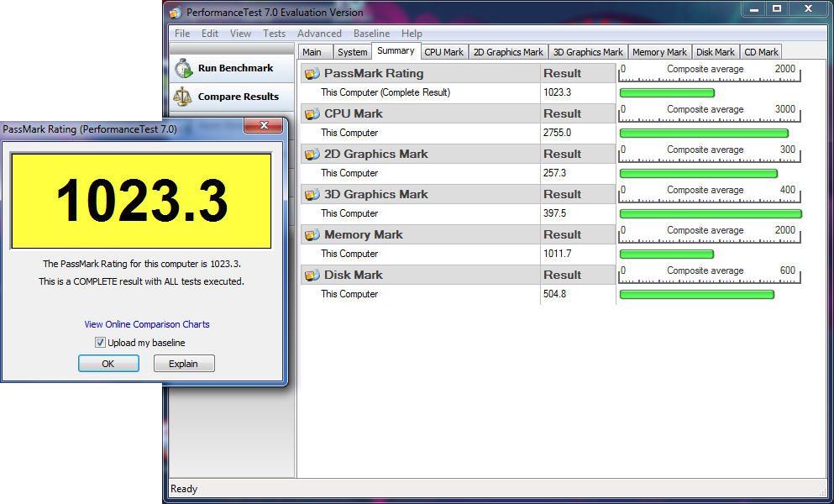Viewport: 834px width, 504px height.
Task: Open the File menu
Action: 182,34
